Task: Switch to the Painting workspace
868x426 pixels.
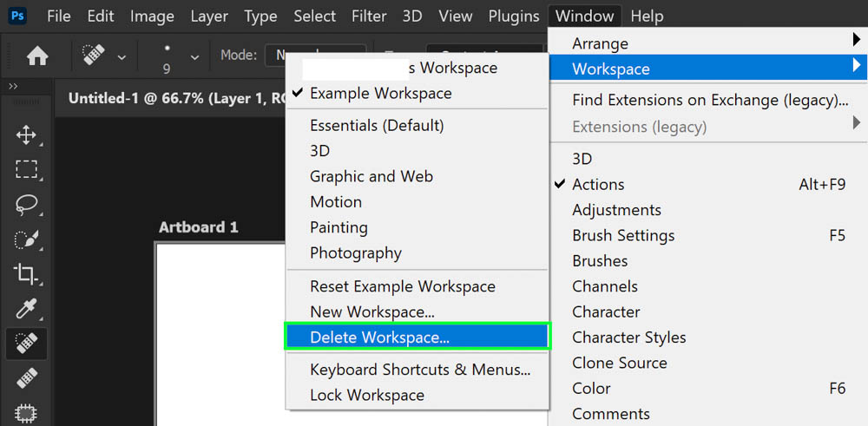Action: pos(418,227)
